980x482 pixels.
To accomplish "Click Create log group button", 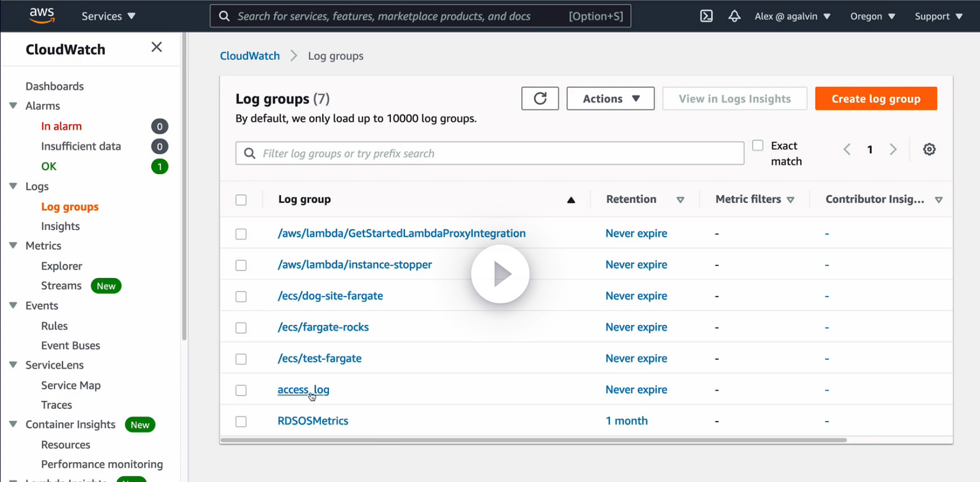I will click(876, 99).
